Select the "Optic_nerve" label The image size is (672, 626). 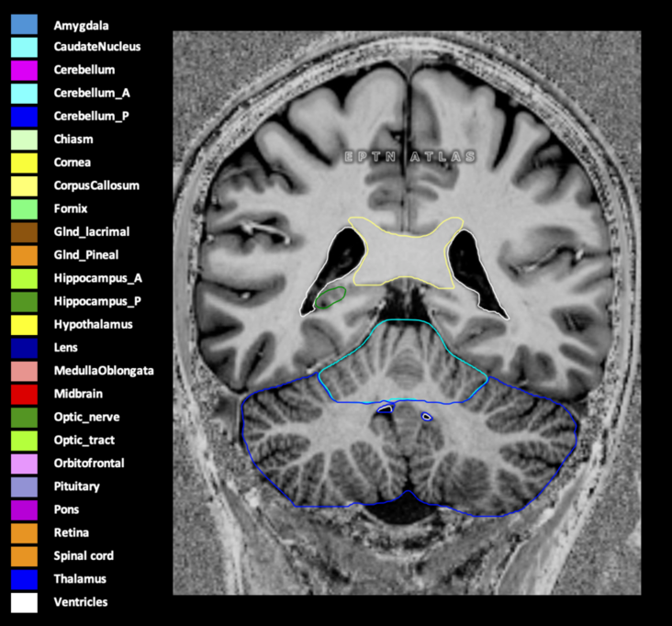point(86,417)
